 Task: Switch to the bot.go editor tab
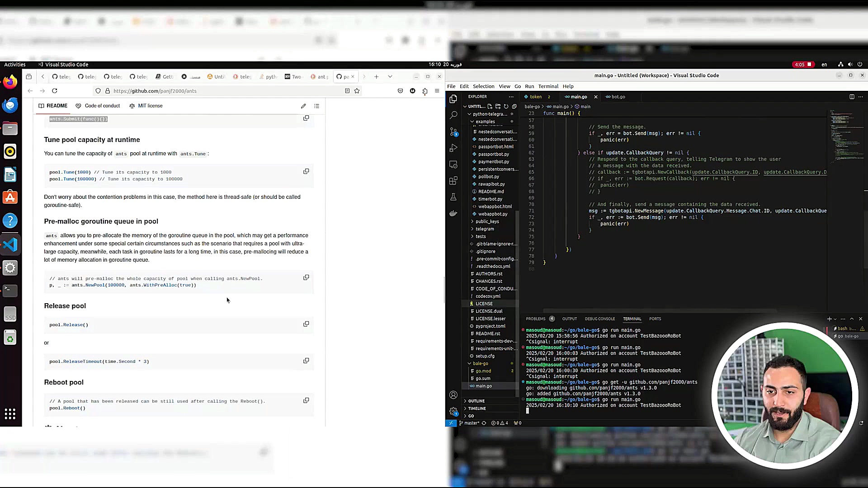coord(618,97)
